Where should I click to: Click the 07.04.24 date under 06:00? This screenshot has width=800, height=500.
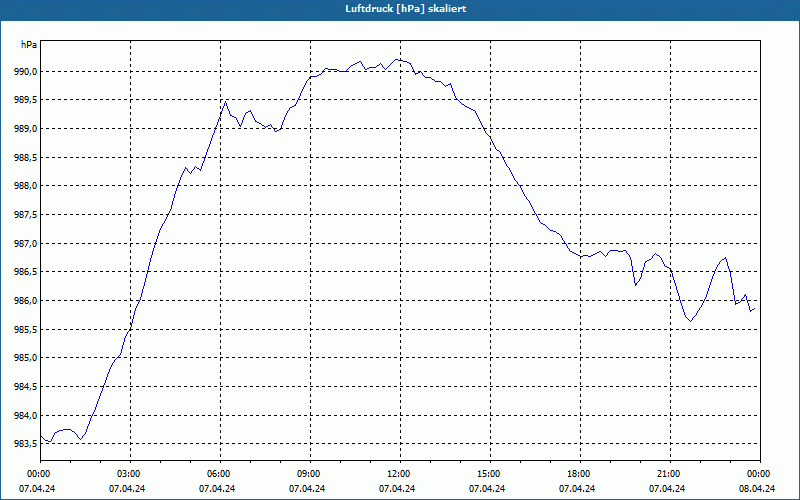pos(217,488)
